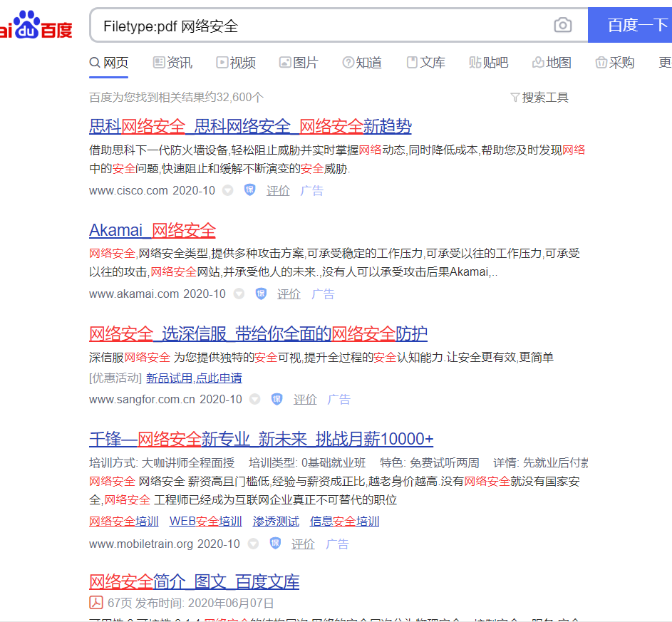Click the 新品试用,点此申请 link
Image resolution: width=672 pixels, height=622 pixels.
click(194, 378)
